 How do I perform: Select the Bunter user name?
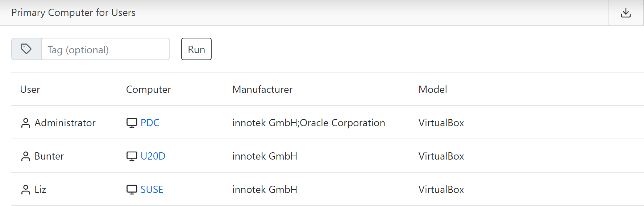coord(49,156)
